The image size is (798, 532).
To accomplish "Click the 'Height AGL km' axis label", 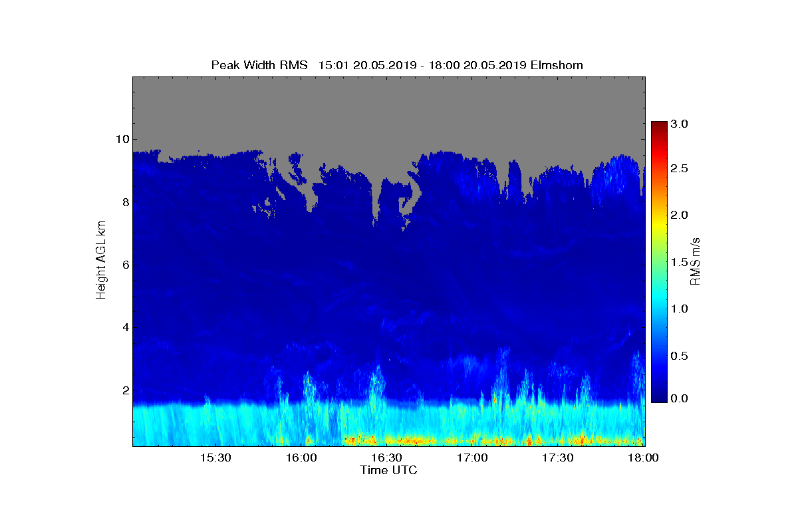I will tap(101, 260).
